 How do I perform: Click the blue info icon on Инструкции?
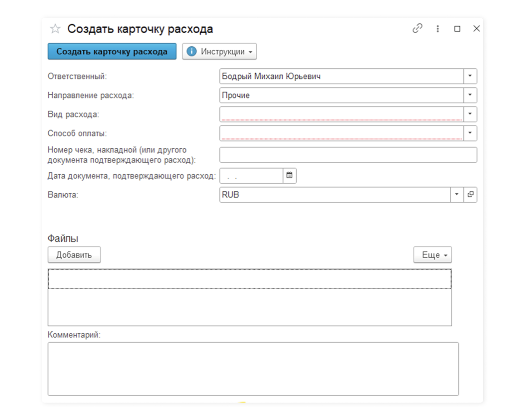192,51
